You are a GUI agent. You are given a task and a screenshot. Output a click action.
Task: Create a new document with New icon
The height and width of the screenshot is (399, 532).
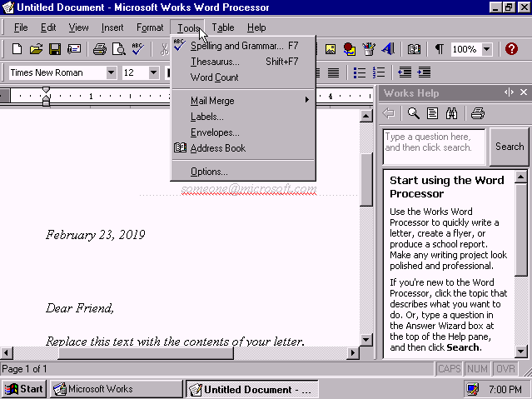click(17, 49)
